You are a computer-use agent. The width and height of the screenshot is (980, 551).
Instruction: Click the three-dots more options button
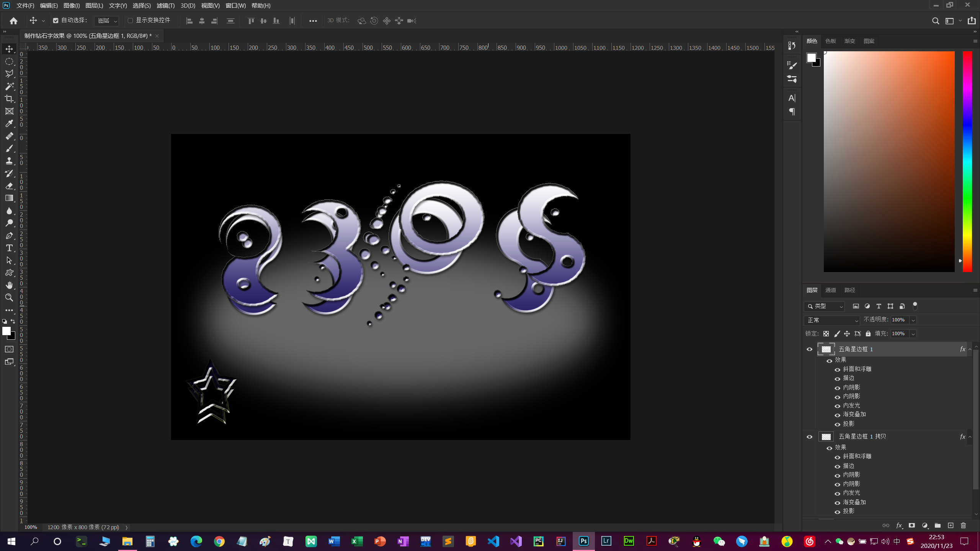313,21
